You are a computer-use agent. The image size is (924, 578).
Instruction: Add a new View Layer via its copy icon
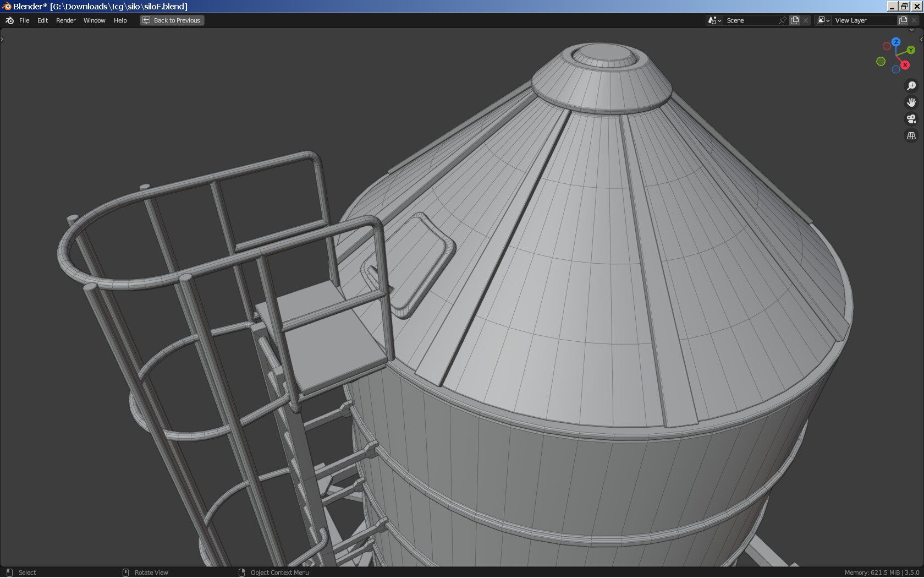[903, 20]
